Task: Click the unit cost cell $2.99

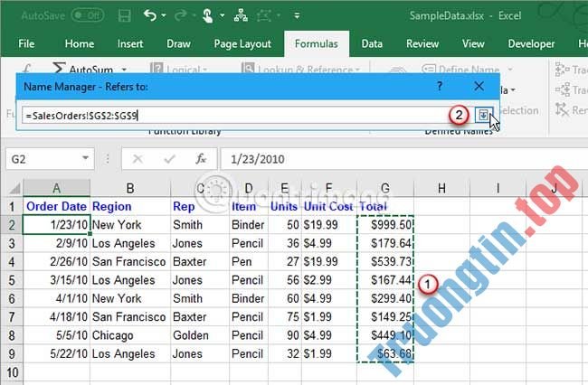Action: pos(329,280)
